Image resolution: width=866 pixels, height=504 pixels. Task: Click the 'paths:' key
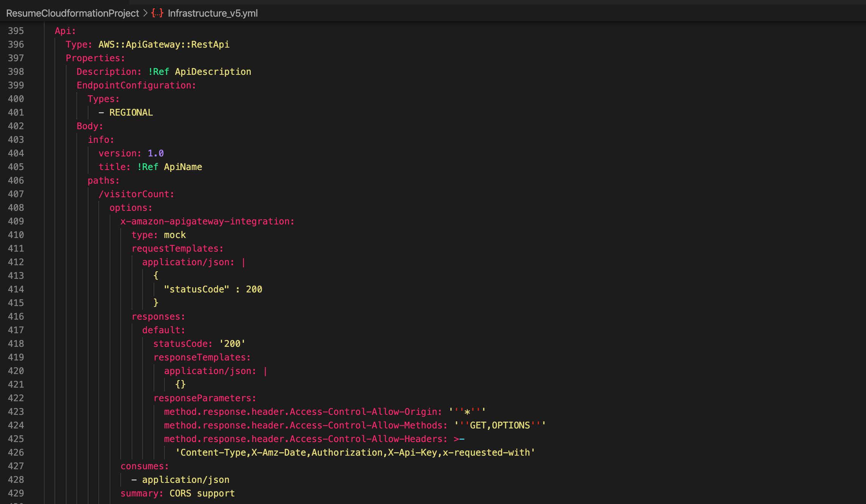(104, 181)
